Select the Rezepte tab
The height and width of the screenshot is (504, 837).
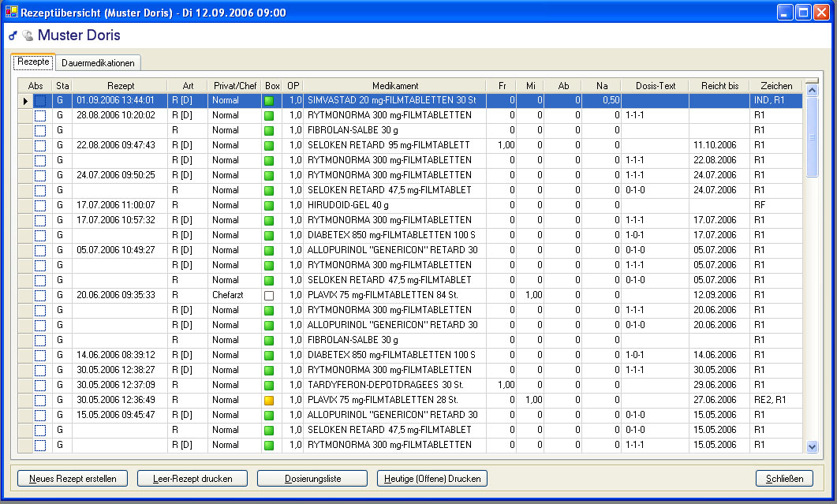33,62
